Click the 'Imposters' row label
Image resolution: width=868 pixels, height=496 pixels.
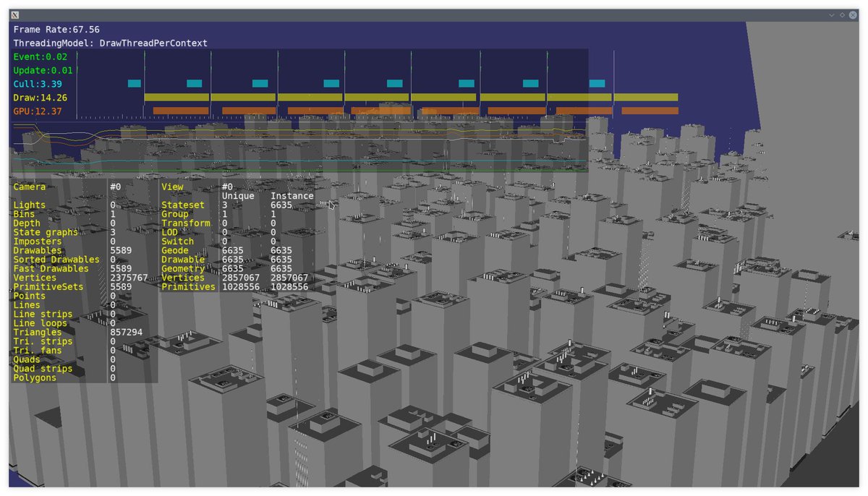[x=38, y=241]
